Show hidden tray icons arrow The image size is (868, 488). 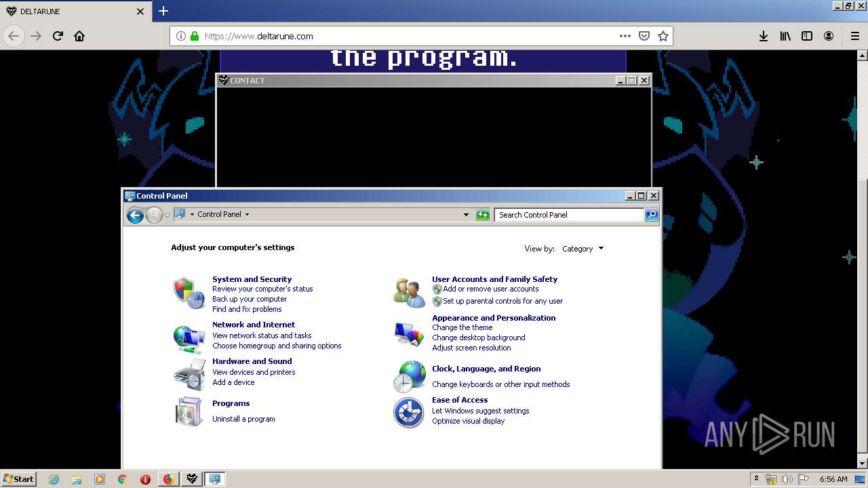[x=757, y=479]
